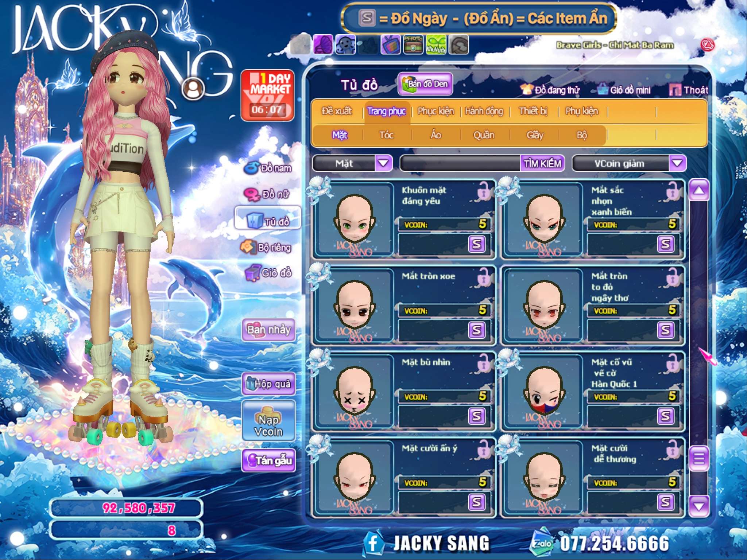
Task: Switch to the Phụ kiện tab
Action: pos(581,111)
